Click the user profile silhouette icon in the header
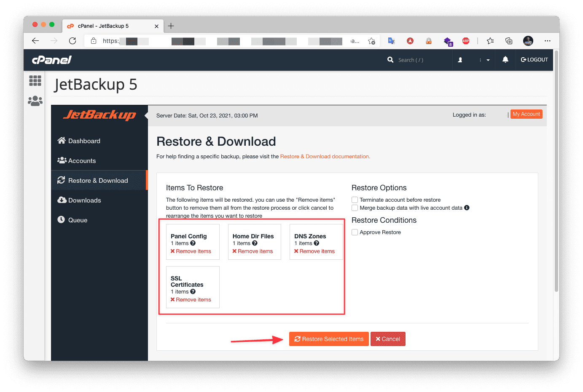583x392 pixels. (x=460, y=59)
